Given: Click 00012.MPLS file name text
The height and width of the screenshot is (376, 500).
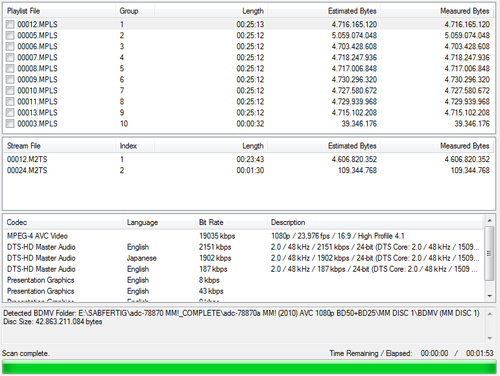Looking at the screenshot, I should [x=37, y=24].
